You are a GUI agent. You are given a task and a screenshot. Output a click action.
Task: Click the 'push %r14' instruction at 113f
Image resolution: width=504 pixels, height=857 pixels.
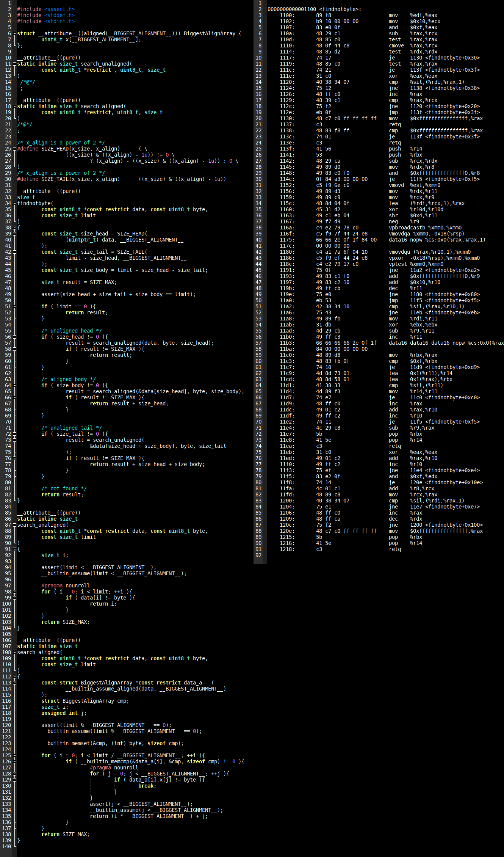click(x=405, y=149)
